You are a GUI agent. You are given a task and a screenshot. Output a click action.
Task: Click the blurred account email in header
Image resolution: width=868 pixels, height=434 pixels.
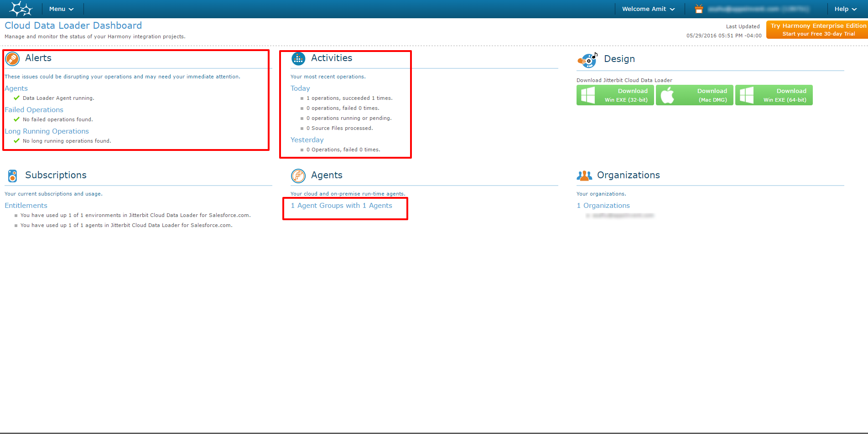coord(758,9)
